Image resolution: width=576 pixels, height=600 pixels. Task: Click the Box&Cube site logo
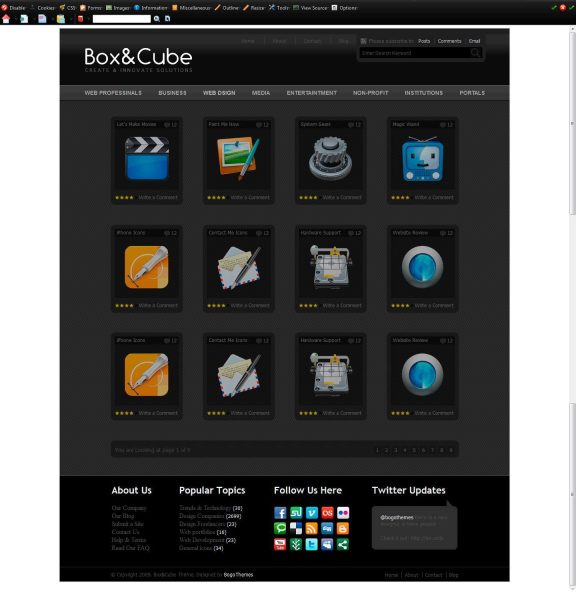(x=138, y=59)
